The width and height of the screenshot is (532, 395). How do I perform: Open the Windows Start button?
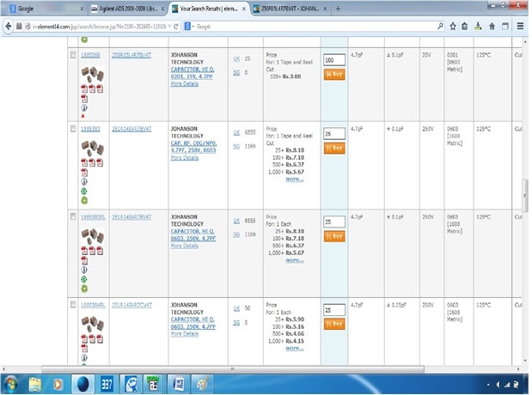(11, 385)
